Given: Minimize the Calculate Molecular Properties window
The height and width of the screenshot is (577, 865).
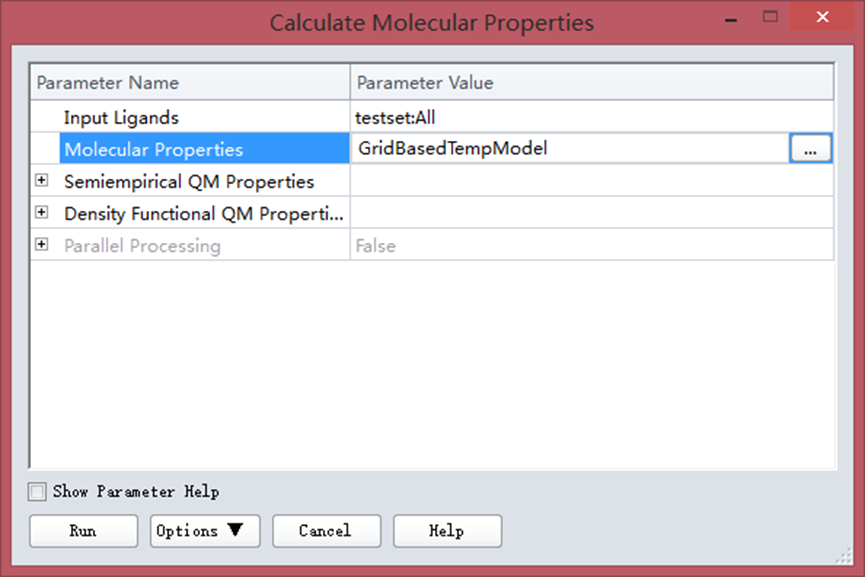Looking at the screenshot, I should click(731, 19).
